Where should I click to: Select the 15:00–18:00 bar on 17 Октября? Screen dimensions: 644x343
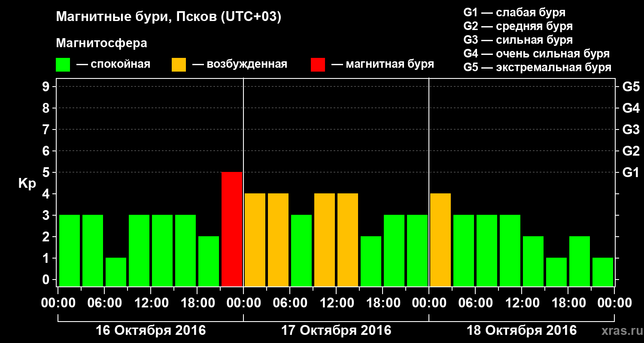pyautogui.click(x=371, y=261)
